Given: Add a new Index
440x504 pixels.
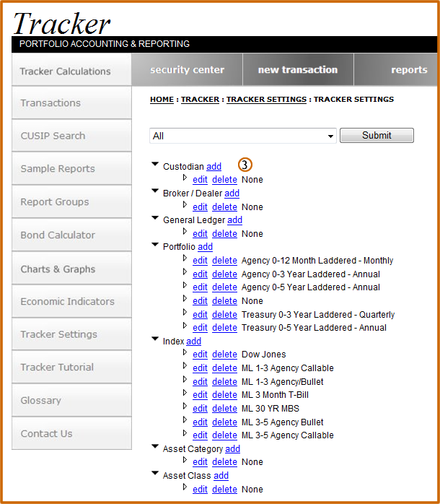Looking at the screenshot, I should (x=193, y=341).
